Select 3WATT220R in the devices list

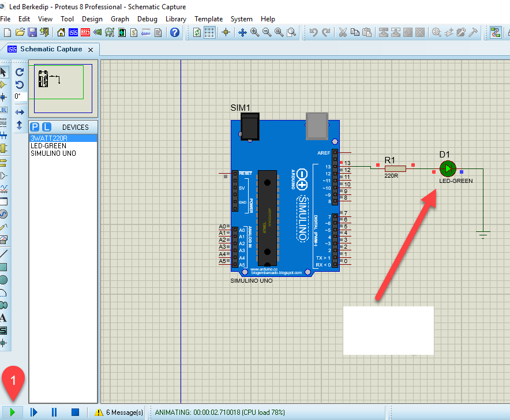(63, 138)
